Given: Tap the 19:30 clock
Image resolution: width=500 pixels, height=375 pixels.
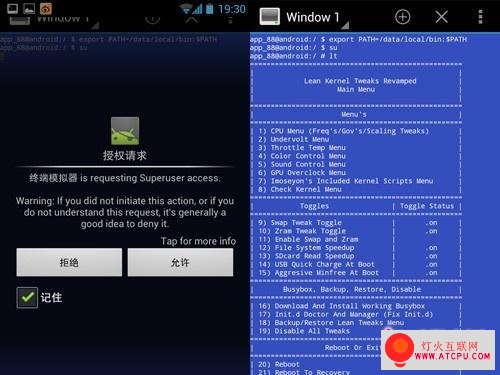Looking at the screenshot, I should [232, 9].
